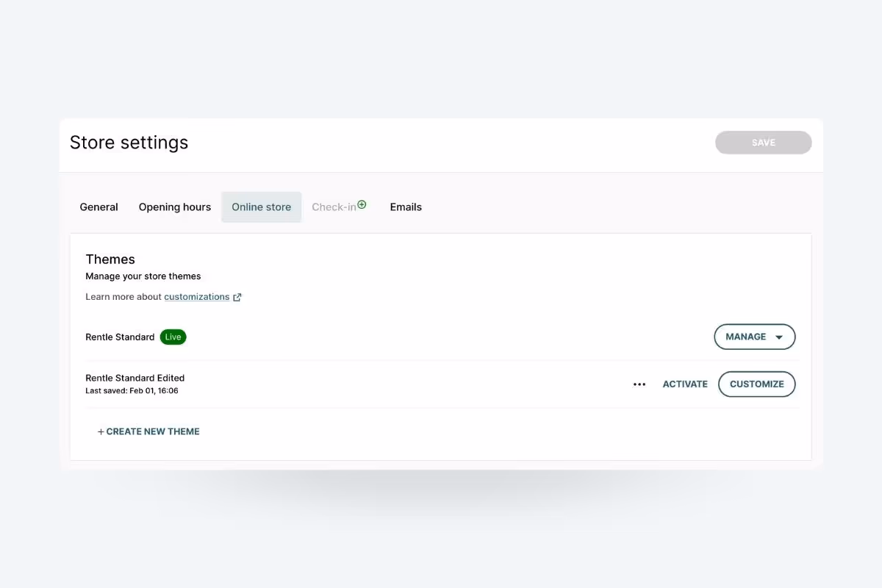This screenshot has width=882, height=588.
Task: Switch to the Check-in tab
Action: click(334, 207)
